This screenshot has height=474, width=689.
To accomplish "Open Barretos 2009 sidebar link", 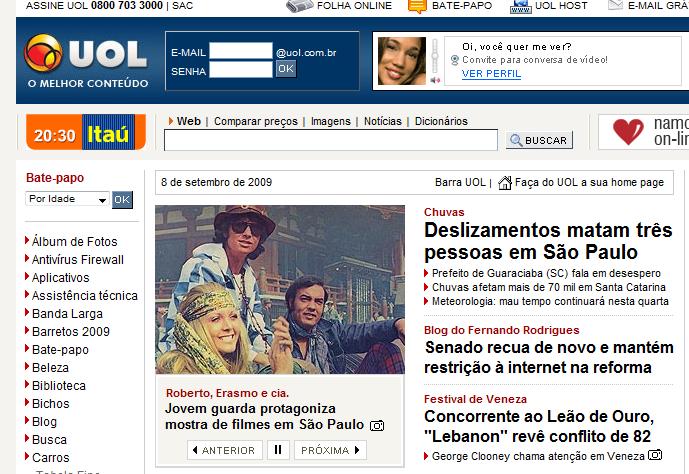I will [71, 332].
